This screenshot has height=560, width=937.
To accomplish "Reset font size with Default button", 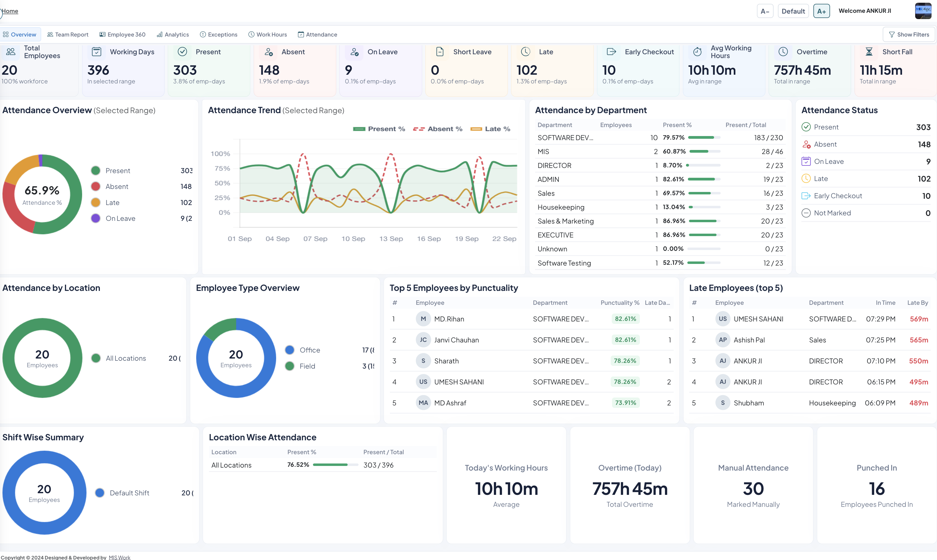I will [x=793, y=11].
